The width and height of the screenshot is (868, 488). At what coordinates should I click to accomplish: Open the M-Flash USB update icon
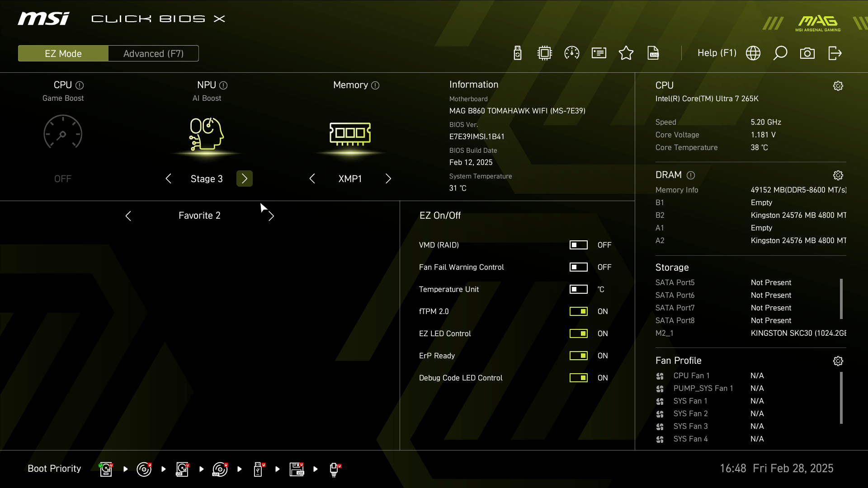518,53
